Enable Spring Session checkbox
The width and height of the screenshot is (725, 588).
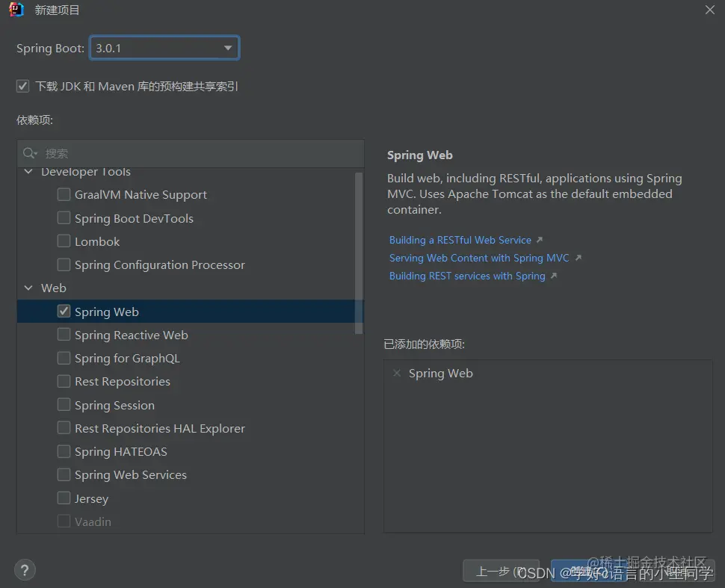coord(64,404)
